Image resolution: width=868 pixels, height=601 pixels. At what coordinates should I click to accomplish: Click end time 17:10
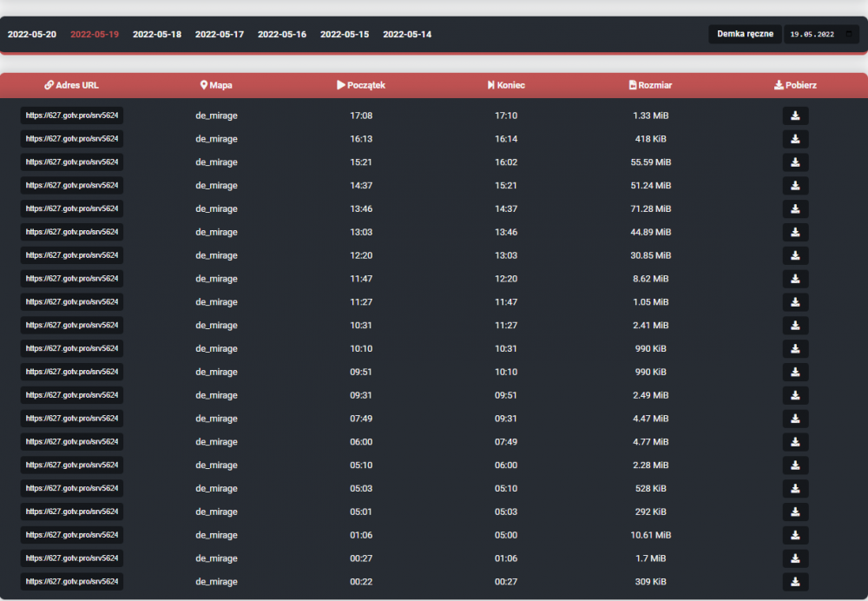pyautogui.click(x=506, y=116)
